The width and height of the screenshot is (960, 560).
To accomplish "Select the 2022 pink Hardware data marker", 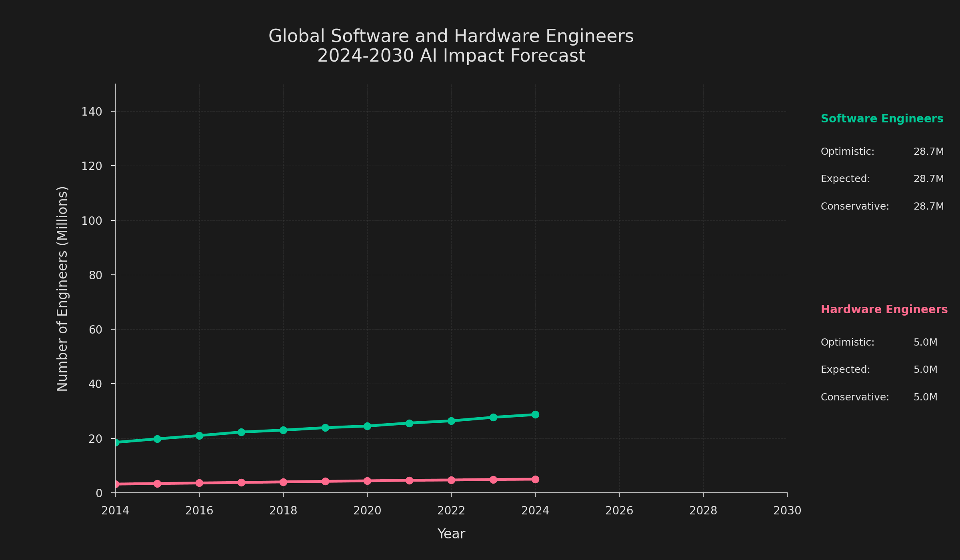I will [x=451, y=480].
